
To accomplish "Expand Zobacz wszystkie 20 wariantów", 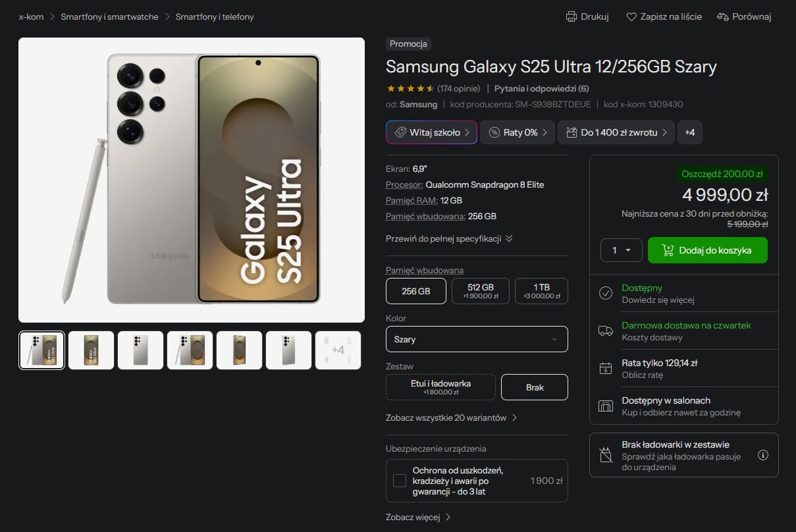I will pos(452,417).
